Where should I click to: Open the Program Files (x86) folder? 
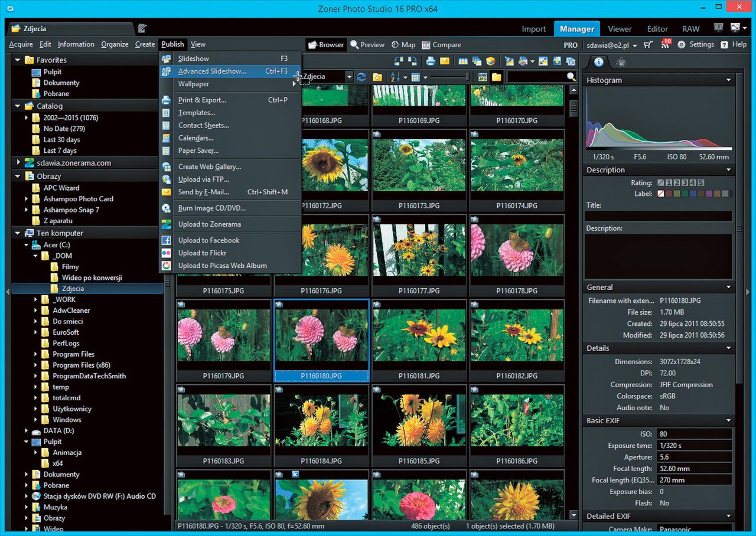click(82, 365)
